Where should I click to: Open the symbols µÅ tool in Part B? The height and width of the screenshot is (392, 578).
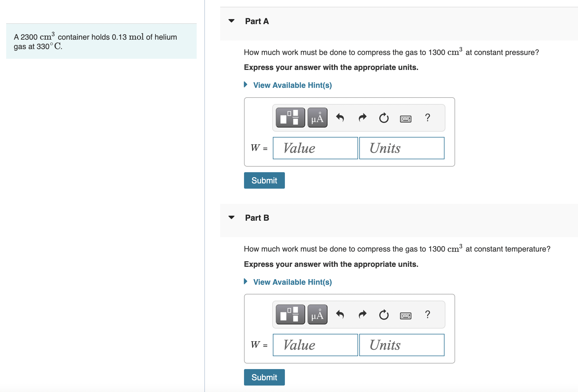(317, 315)
